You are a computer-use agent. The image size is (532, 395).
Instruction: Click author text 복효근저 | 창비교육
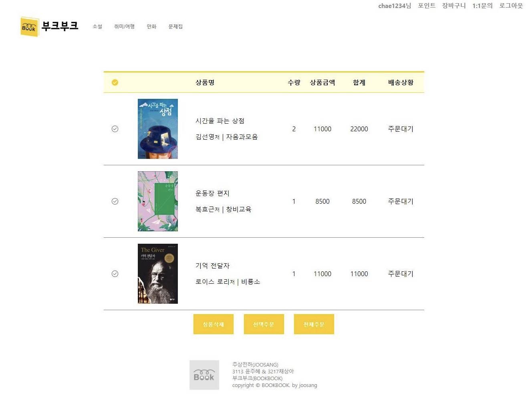pyautogui.click(x=224, y=209)
